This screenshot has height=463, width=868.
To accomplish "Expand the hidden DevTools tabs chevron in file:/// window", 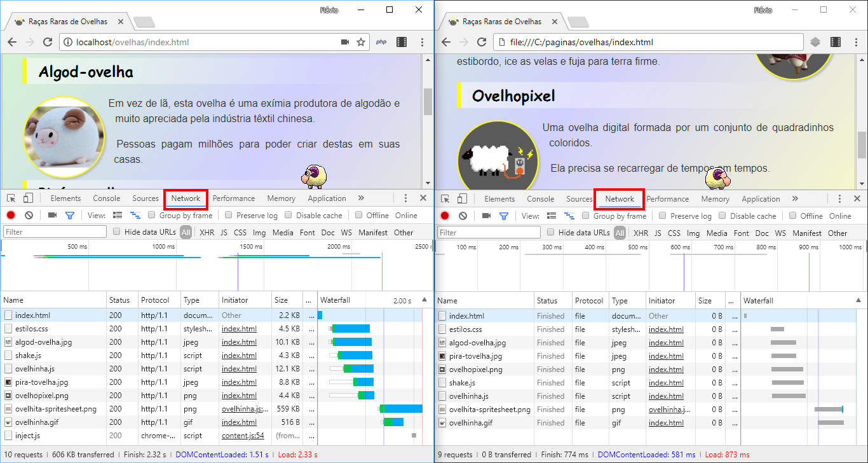I will (795, 199).
